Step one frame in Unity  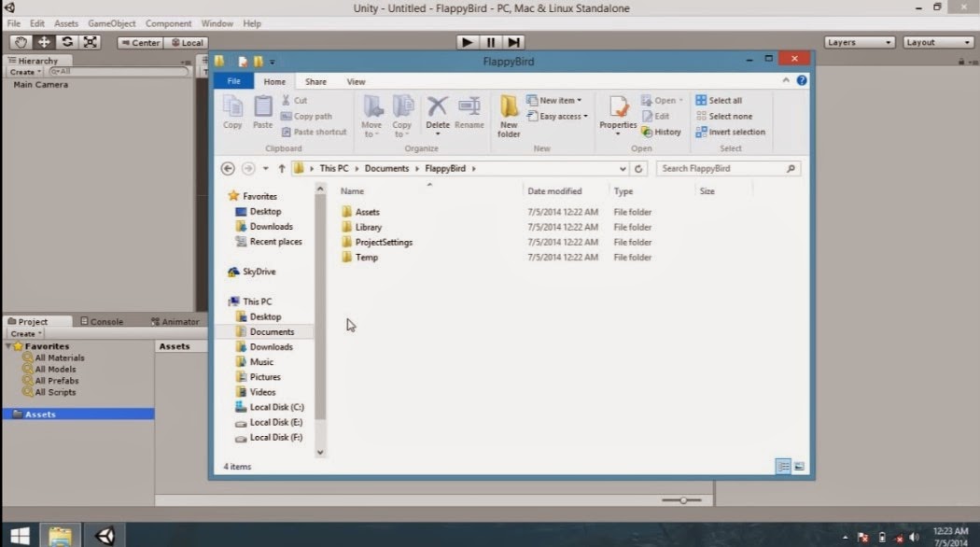pos(513,42)
